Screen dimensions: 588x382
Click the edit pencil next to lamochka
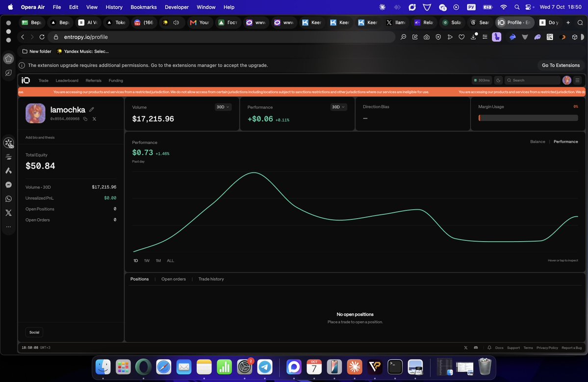click(x=92, y=109)
